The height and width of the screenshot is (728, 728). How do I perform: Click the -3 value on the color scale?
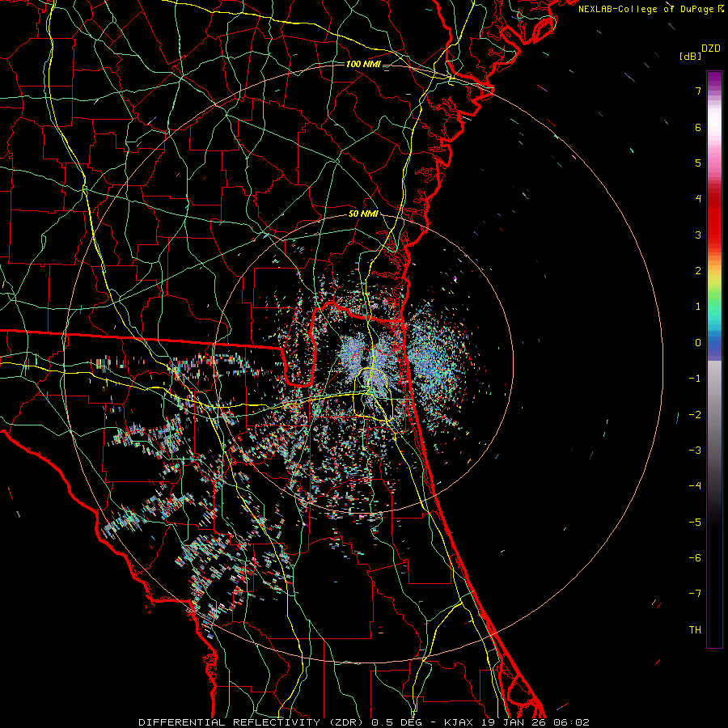pyautogui.click(x=695, y=451)
